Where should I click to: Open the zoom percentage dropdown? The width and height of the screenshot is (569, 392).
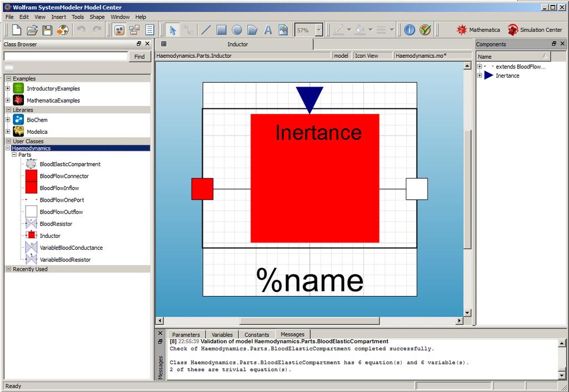click(x=319, y=30)
